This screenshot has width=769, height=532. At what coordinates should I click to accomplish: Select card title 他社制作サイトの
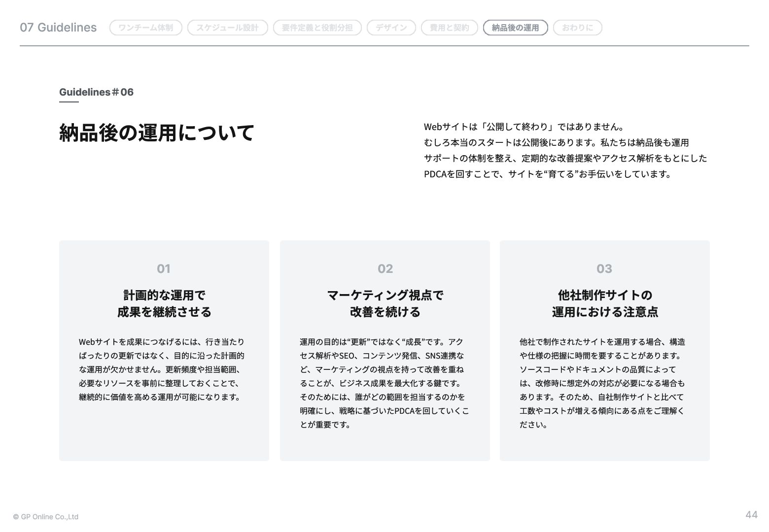[605, 295]
